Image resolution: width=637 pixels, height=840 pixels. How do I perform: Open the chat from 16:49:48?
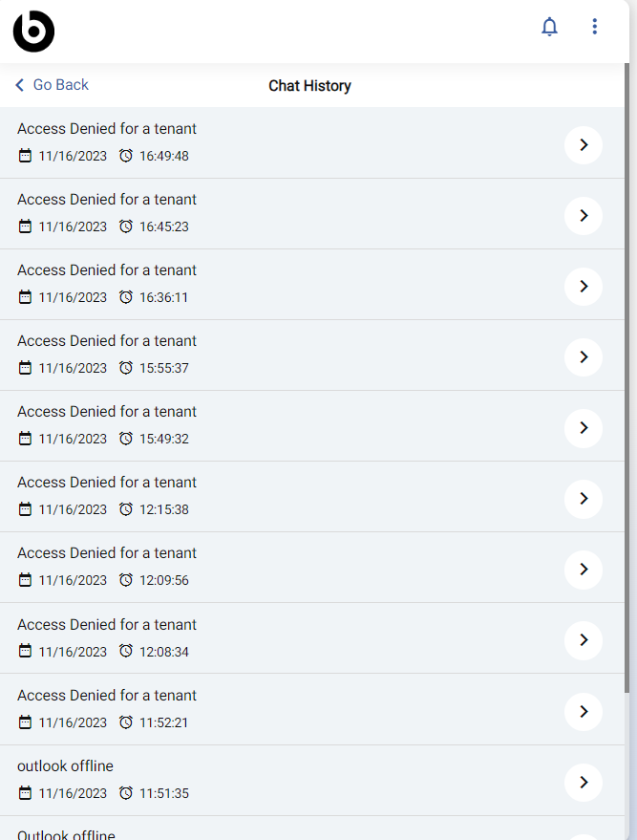[583, 145]
